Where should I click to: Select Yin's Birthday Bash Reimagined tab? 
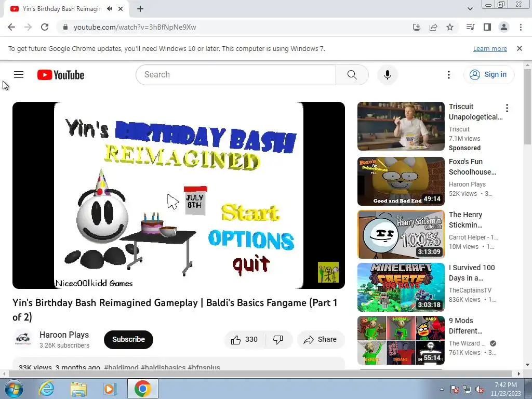pos(66,9)
